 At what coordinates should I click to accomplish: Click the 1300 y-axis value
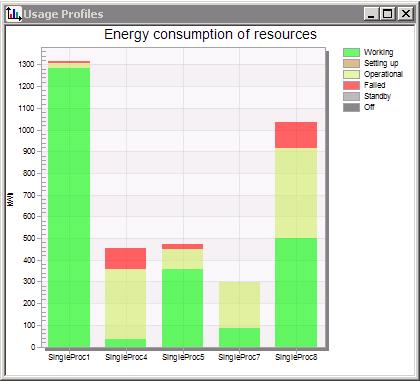pyautogui.click(x=26, y=64)
